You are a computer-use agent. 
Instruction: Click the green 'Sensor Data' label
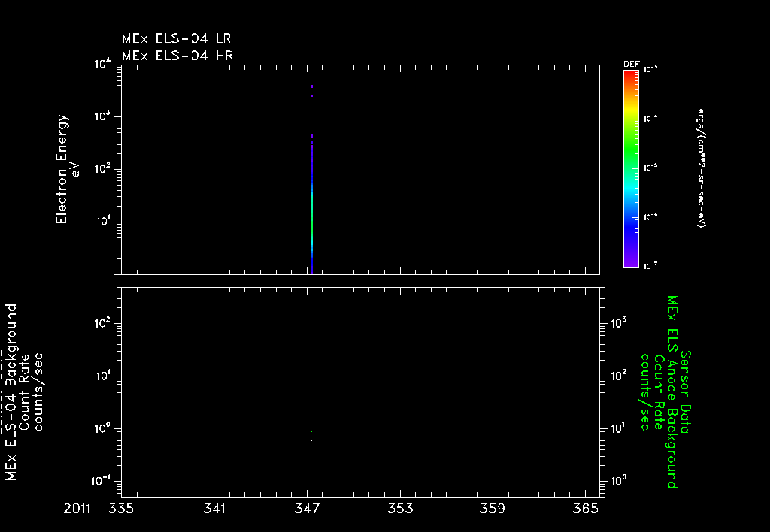pyautogui.click(x=685, y=392)
